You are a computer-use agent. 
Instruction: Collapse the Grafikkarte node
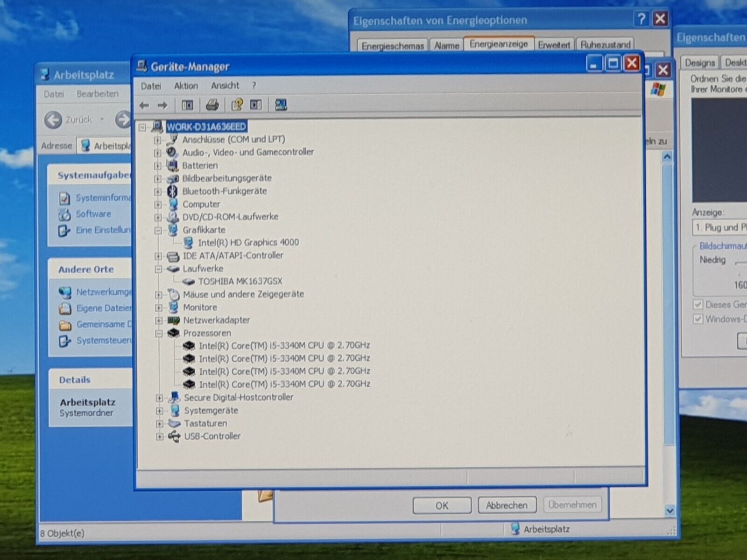pyautogui.click(x=158, y=230)
